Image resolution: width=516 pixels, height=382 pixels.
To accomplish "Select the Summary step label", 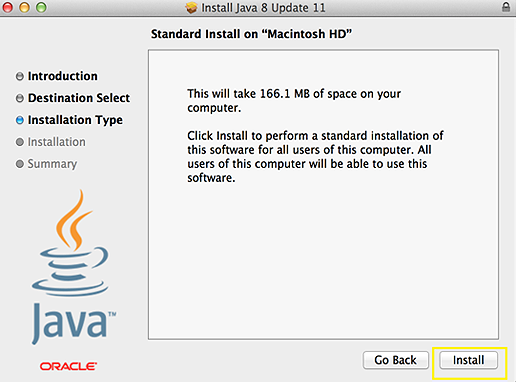I will 52,164.
